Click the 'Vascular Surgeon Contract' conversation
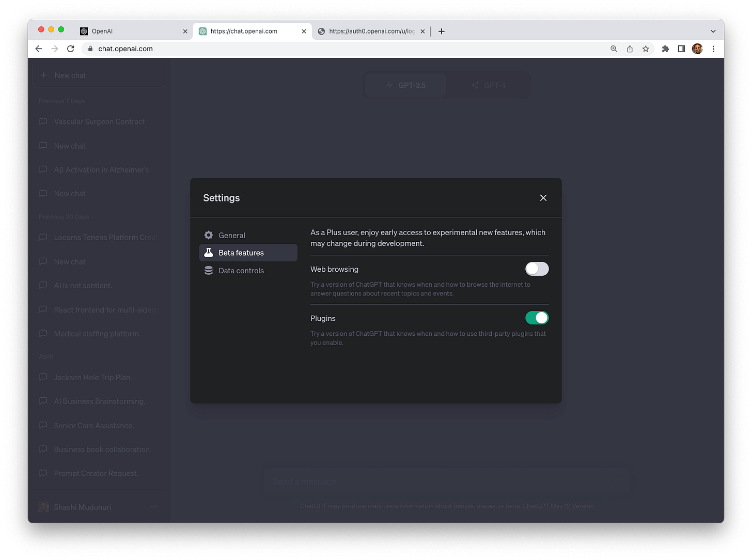 [99, 121]
